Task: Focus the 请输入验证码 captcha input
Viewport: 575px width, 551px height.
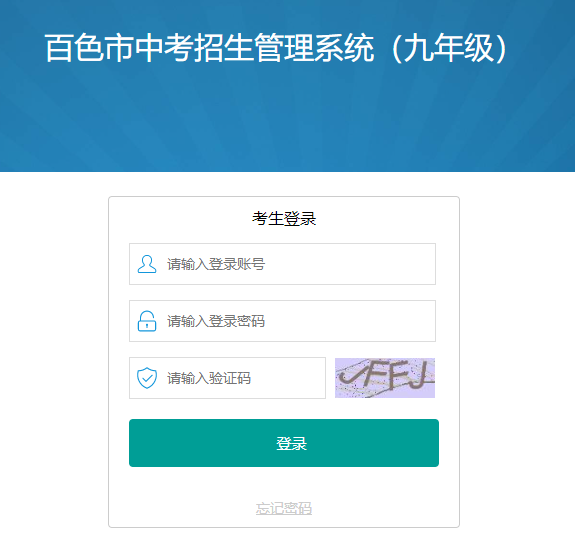Action: pos(227,378)
